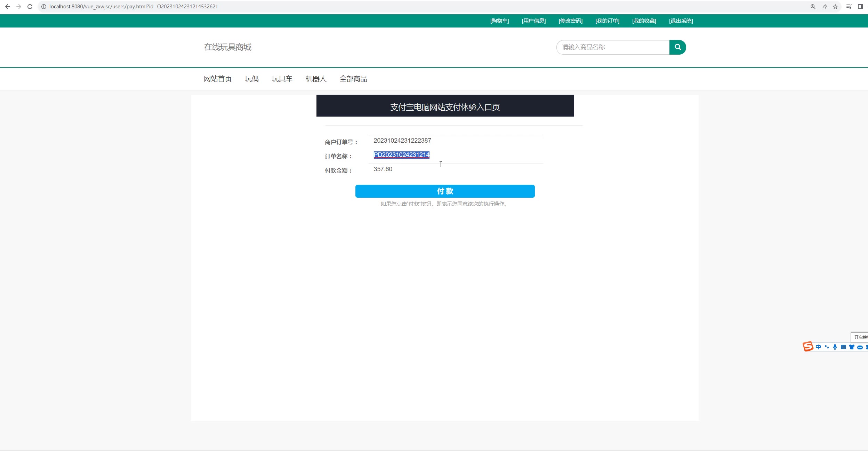Select the 机器人 category
The width and height of the screenshot is (868, 451).
tap(316, 79)
